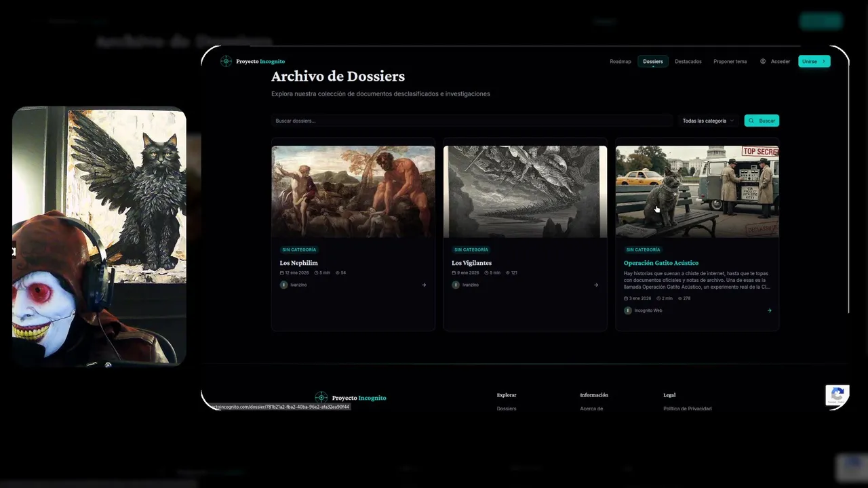Screen dimensions: 868x488
Task: Click Sin Categoría tag on Los Nephilim card
Action: pyautogui.click(x=300, y=249)
